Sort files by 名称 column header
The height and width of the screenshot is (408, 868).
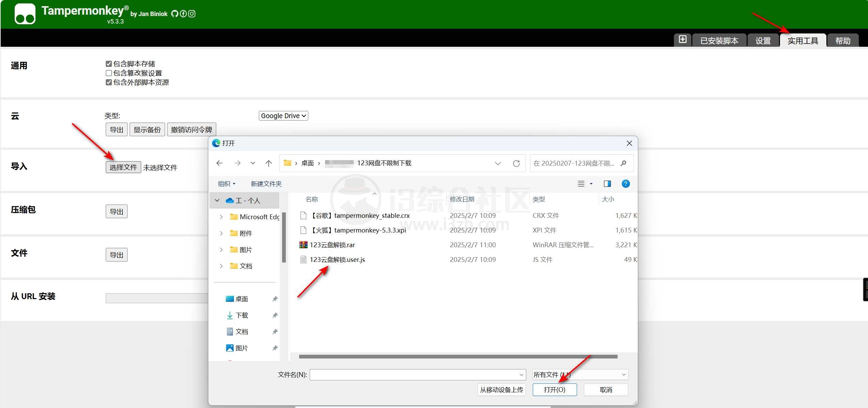pos(311,199)
